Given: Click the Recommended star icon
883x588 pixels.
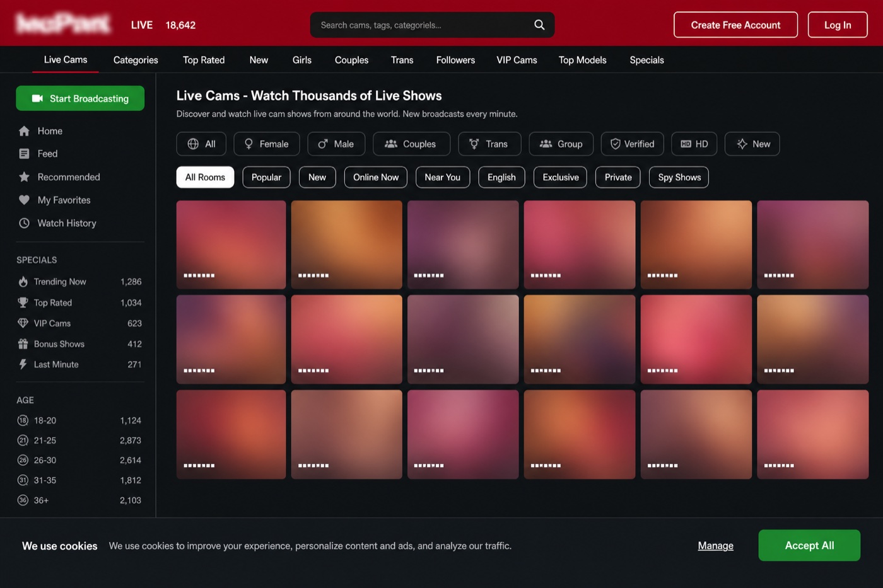Looking at the screenshot, I should pos(24,177).
